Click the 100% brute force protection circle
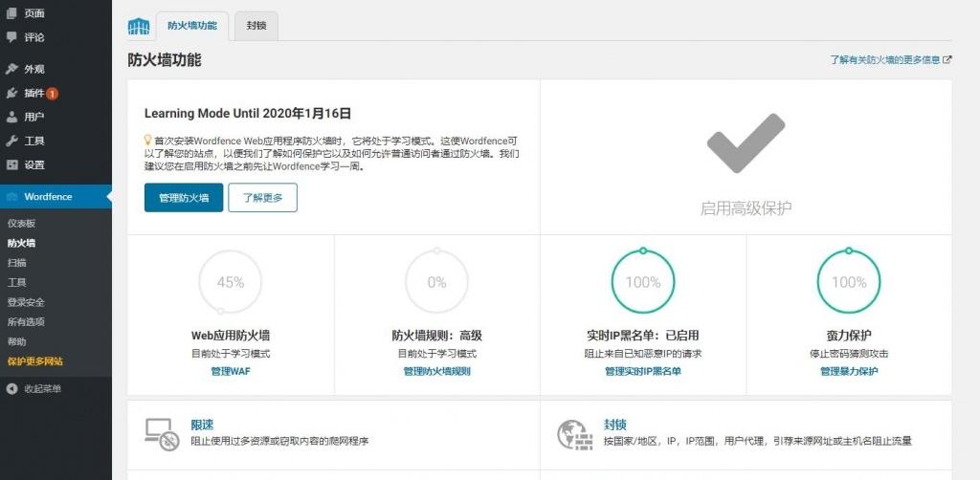 [x=849, y=282]
